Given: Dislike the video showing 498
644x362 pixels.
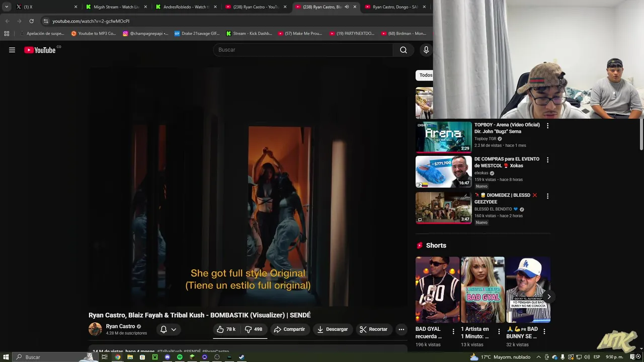Looking at the screenshot, I should (x=254, y=329).
